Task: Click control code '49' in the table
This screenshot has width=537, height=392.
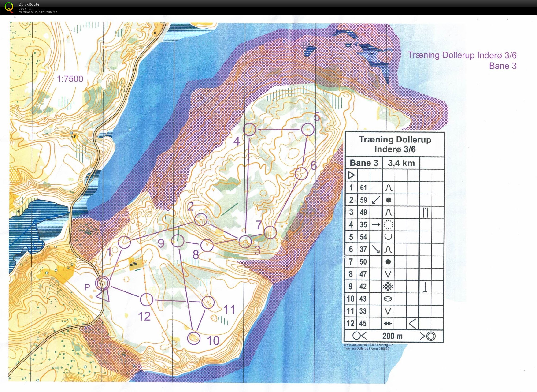Action: pyautogui.click(x=363, y=212)
